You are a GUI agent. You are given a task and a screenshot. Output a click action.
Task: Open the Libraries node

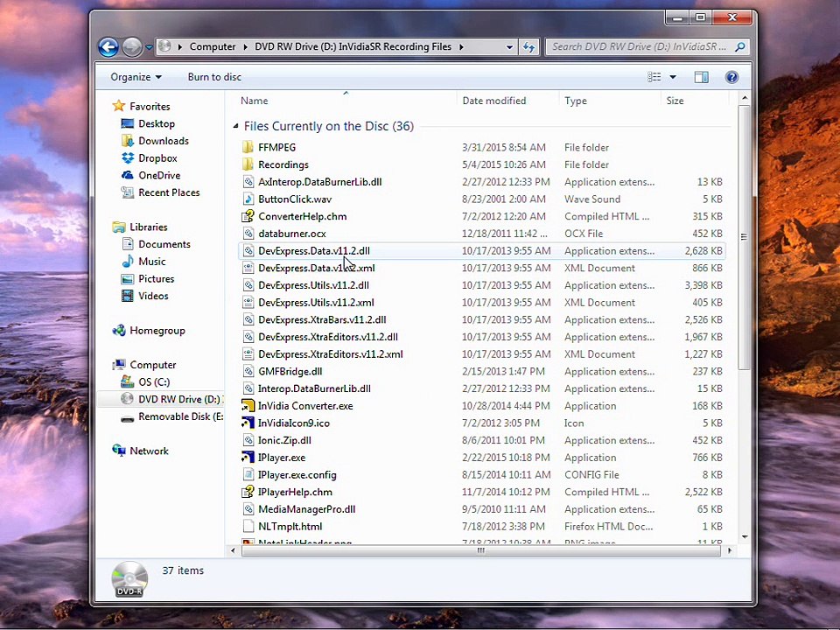[149, 227]
